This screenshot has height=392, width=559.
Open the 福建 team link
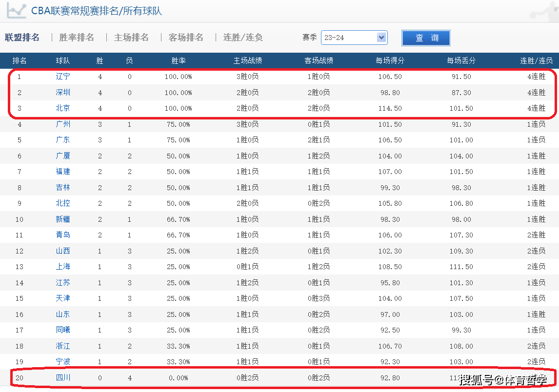(x=63, y=172)
